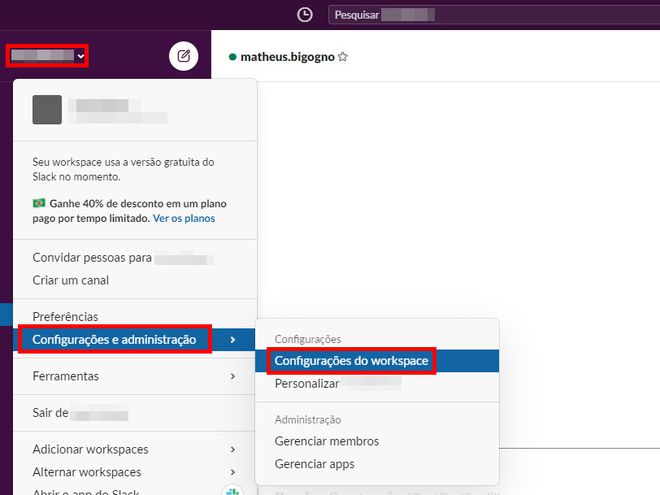
Task: Open the Ver os planos link
Action: [184, 218]
